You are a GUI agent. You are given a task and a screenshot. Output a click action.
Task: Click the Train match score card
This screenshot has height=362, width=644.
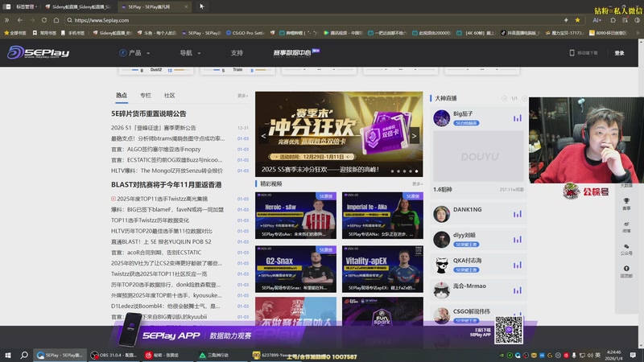[237, 70]
